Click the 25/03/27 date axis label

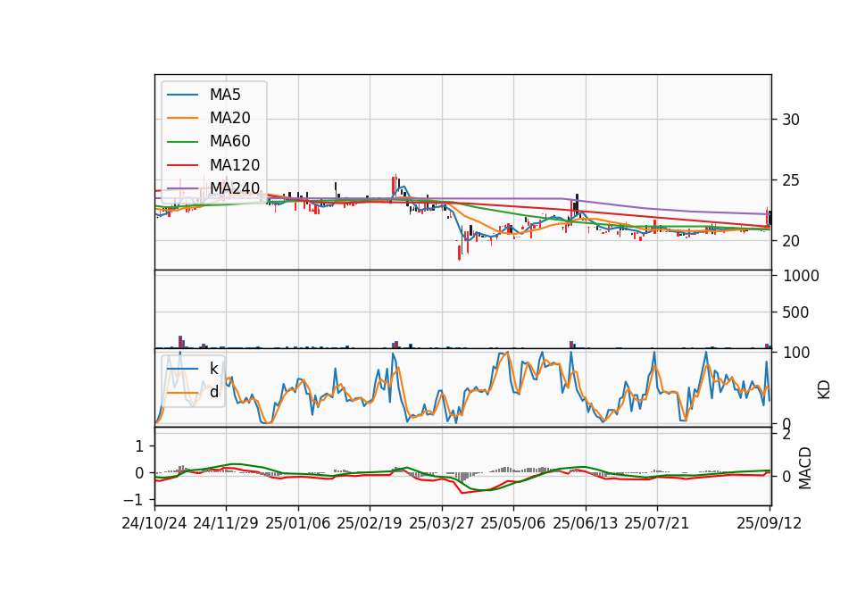click(442, 523)
